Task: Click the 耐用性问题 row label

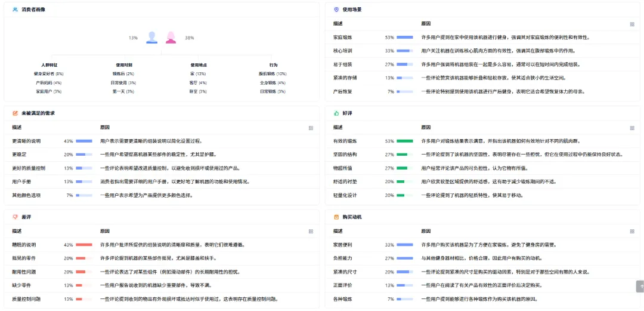Action: [24, 272]
